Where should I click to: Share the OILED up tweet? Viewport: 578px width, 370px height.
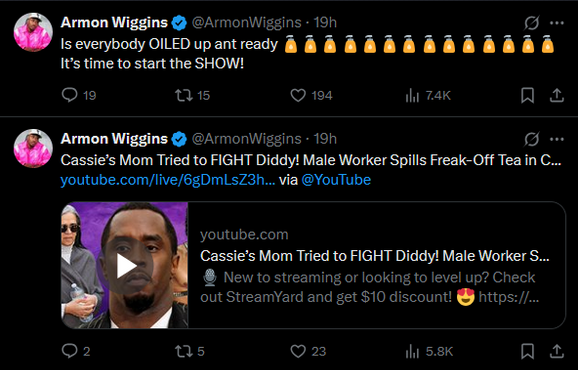point(557,95)
